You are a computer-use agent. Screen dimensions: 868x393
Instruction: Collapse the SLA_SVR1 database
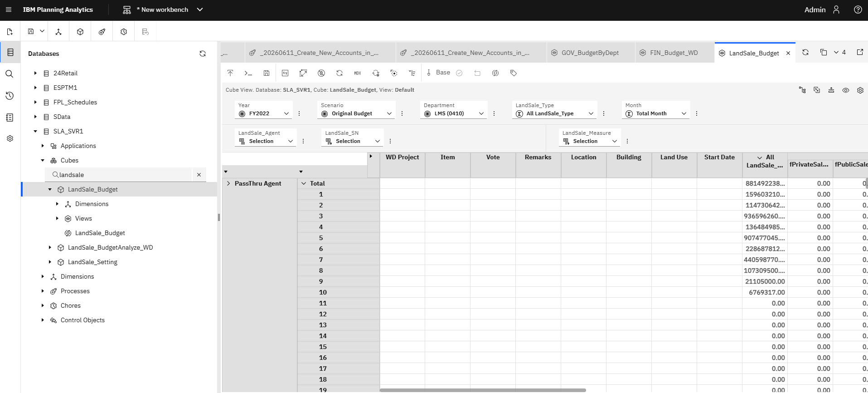35,131
